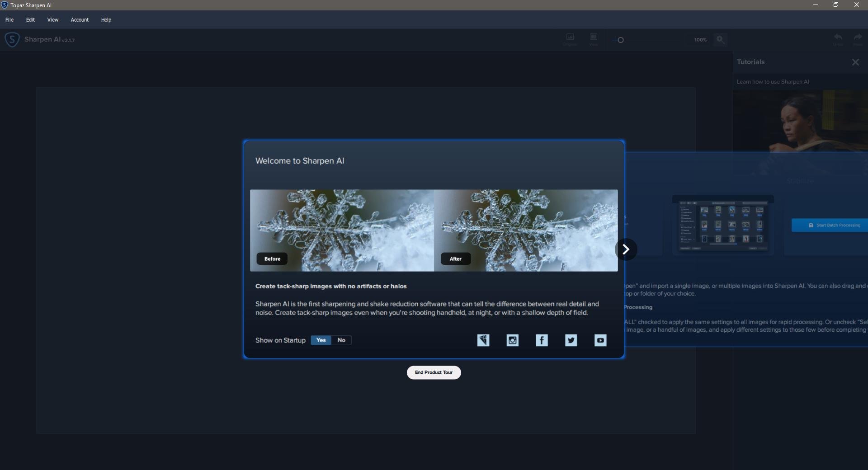This screenshot has height=470, width=868.
Task: Click the Undo arrow icon
Action: coord(838,39)
